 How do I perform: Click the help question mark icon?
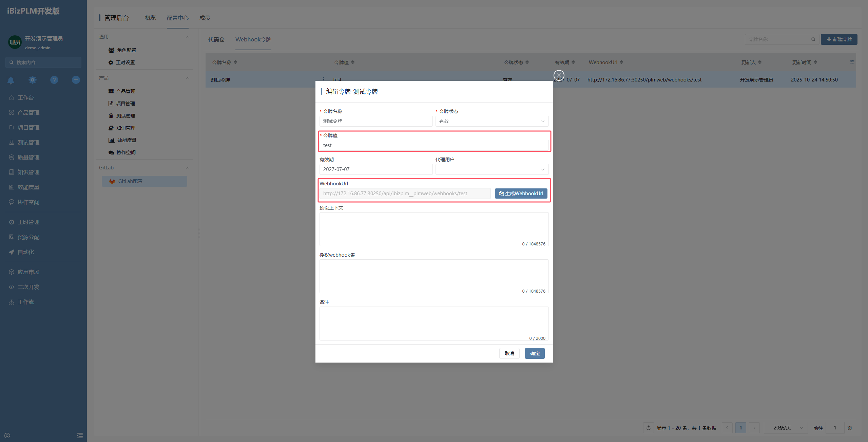tap(54, 80)
